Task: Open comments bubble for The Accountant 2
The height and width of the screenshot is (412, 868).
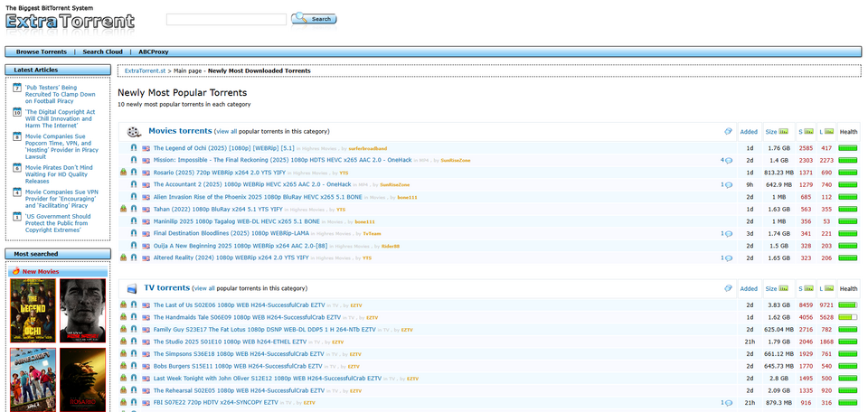Action: pos(729,184)
